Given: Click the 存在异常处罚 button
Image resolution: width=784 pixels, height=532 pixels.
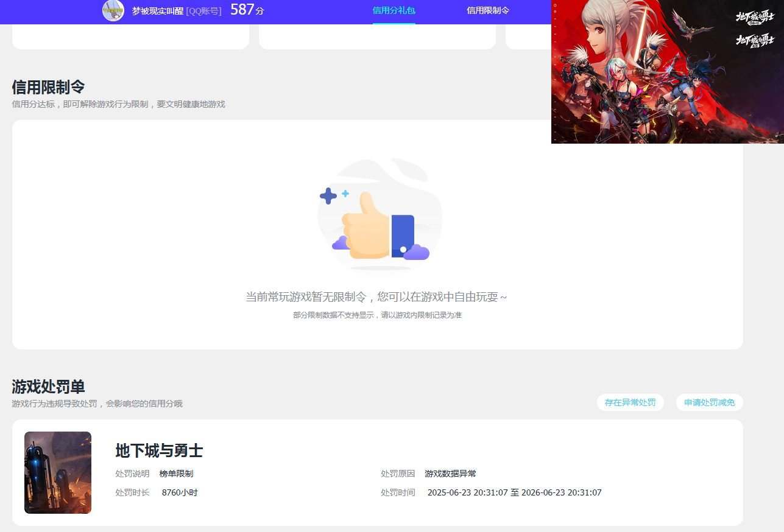Looking at the screenshot, I should tap(630, 402).
